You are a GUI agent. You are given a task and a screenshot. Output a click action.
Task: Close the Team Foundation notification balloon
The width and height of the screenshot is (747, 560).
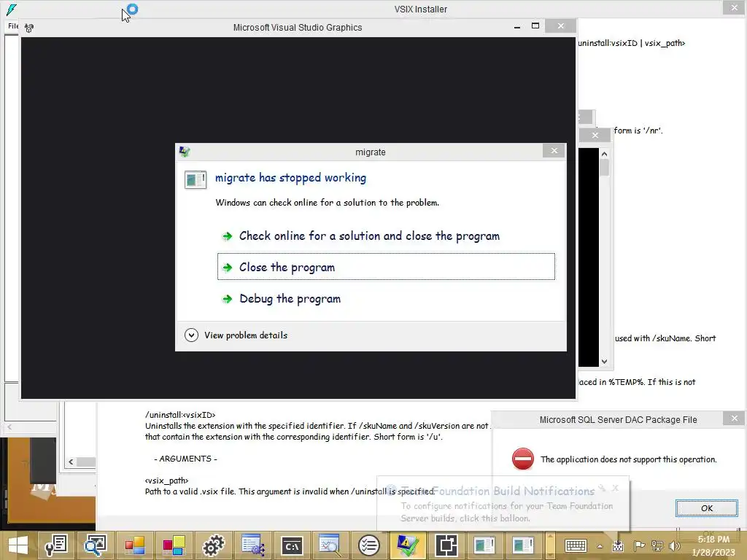616,488
